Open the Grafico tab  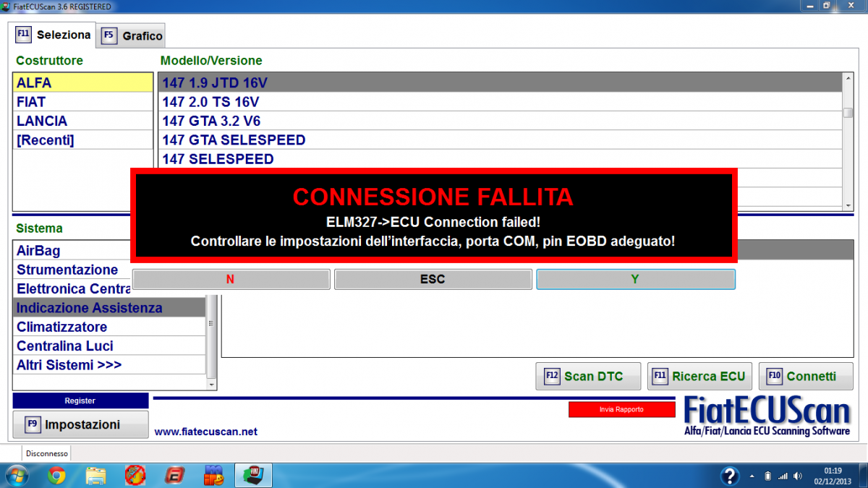pos(132,35)
